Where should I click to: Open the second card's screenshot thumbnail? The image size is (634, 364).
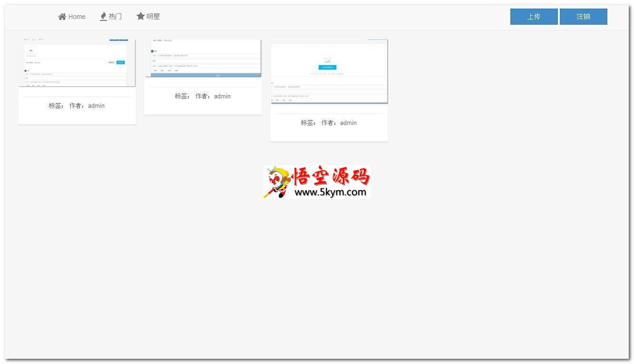pos(203,58)
